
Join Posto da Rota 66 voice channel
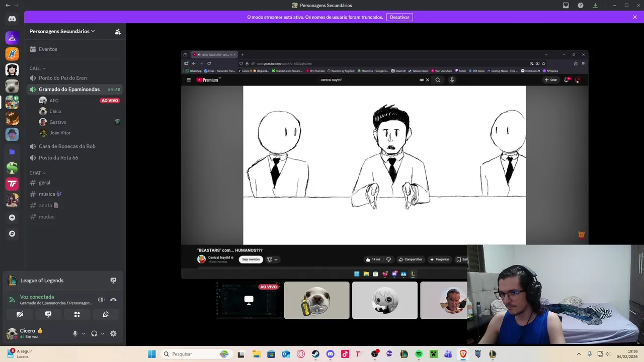(74, 158)
